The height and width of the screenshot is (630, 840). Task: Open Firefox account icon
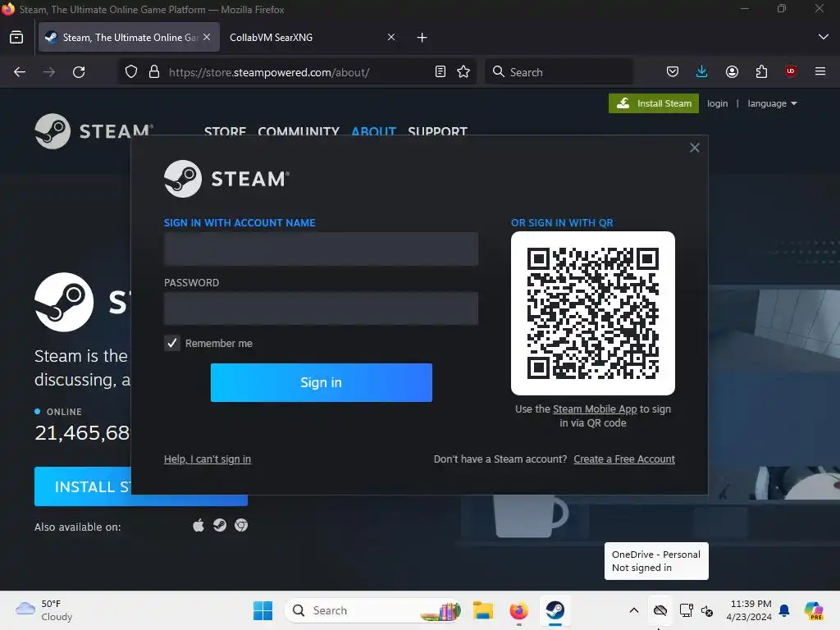(732, 72)
